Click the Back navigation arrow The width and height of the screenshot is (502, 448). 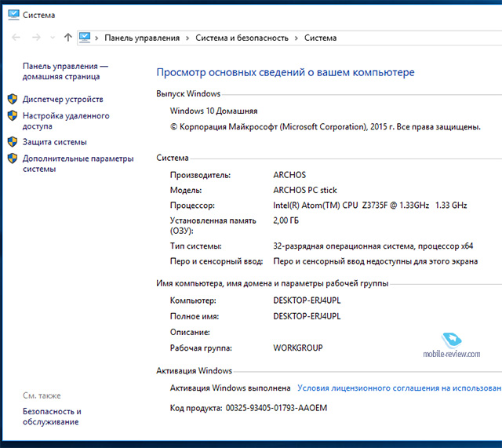(16, 38)
